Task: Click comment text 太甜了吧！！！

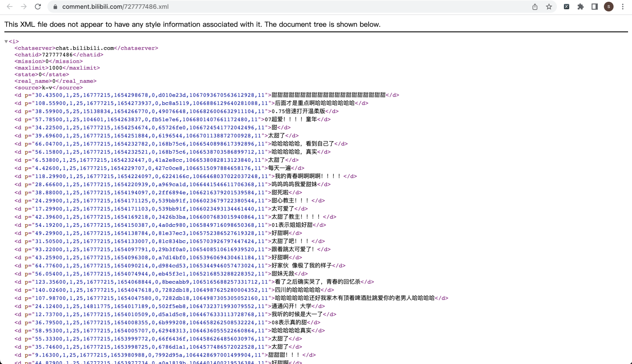Action: [291, 241]
